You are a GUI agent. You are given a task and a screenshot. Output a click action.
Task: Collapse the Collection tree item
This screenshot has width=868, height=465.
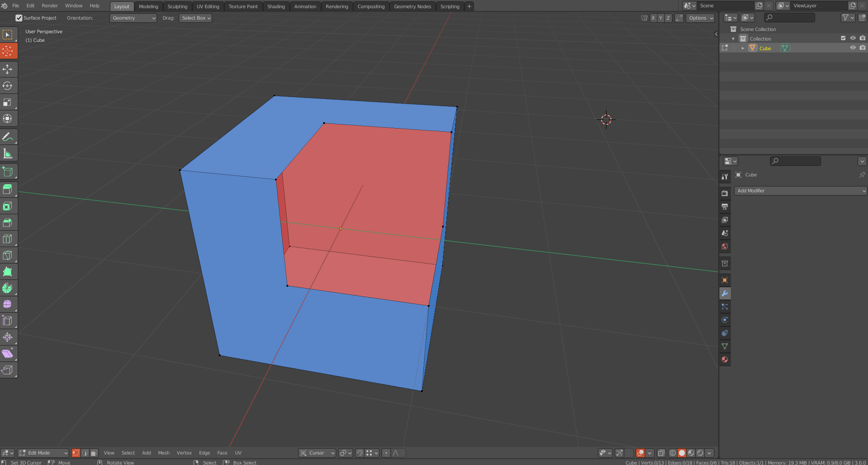[x=733, y=39]
